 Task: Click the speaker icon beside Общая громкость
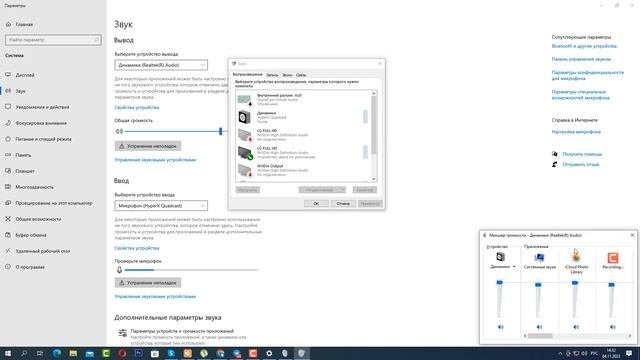coord(119,131)
